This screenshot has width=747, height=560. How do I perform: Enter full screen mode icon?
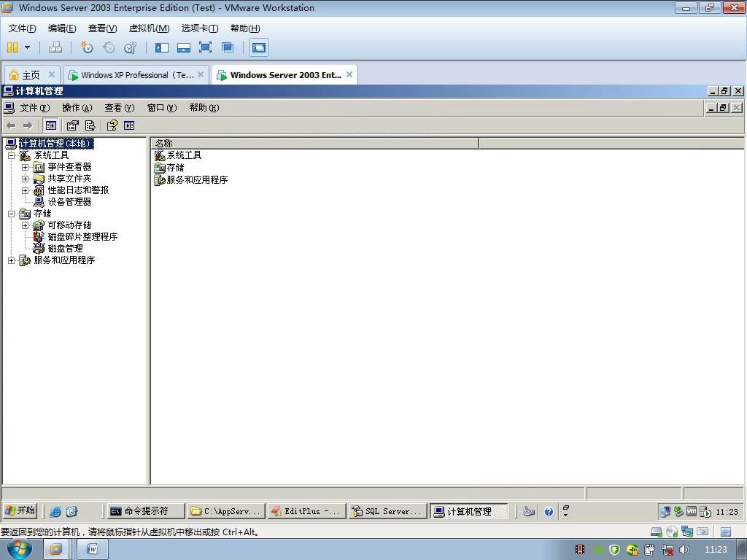(205, 47)
